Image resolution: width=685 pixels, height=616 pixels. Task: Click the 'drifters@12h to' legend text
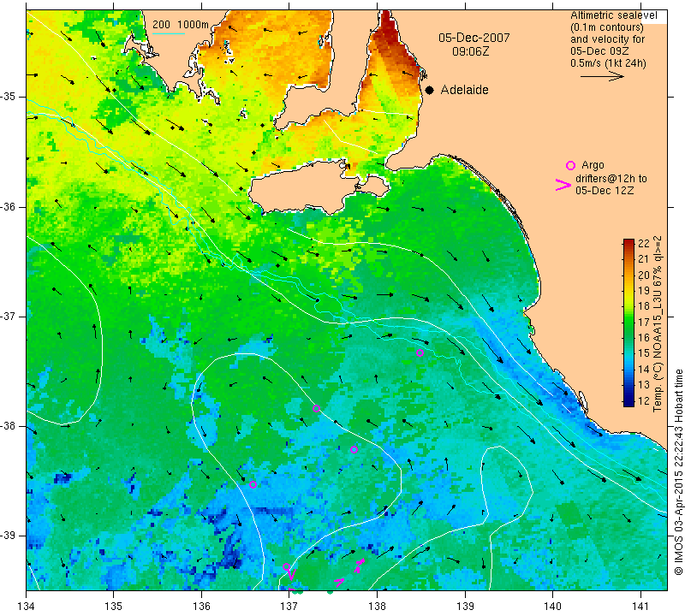(611, 179)
